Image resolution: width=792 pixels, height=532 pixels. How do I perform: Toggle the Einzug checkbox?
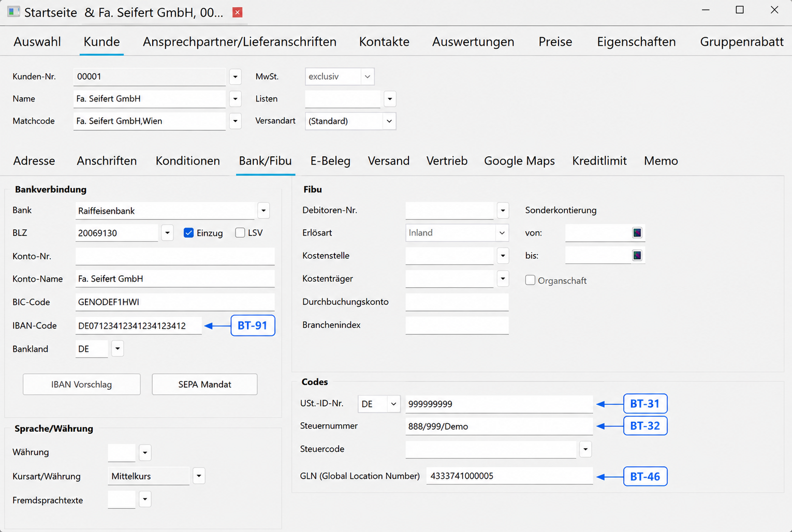[x=188, y=233]
